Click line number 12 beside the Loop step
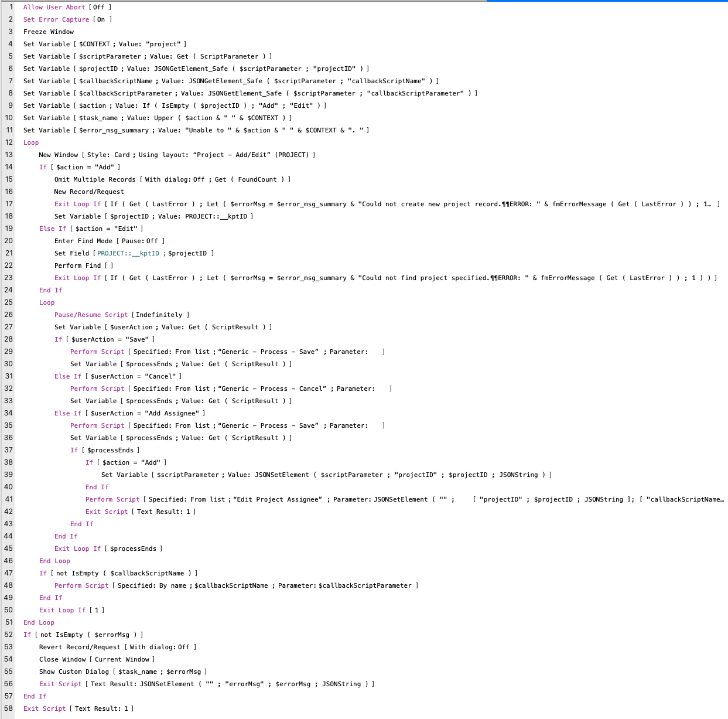This screenshot has width=728, height=719. [x=9, y=142]
